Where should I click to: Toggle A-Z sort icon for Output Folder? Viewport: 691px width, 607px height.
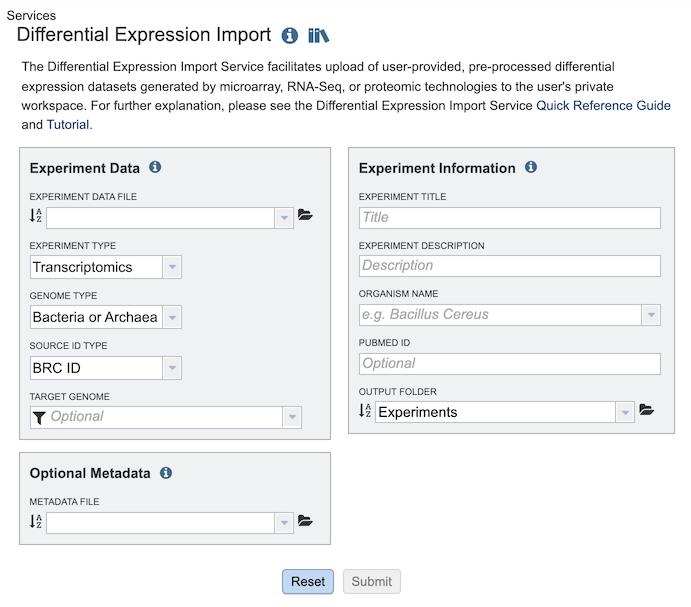click(365, 410)
